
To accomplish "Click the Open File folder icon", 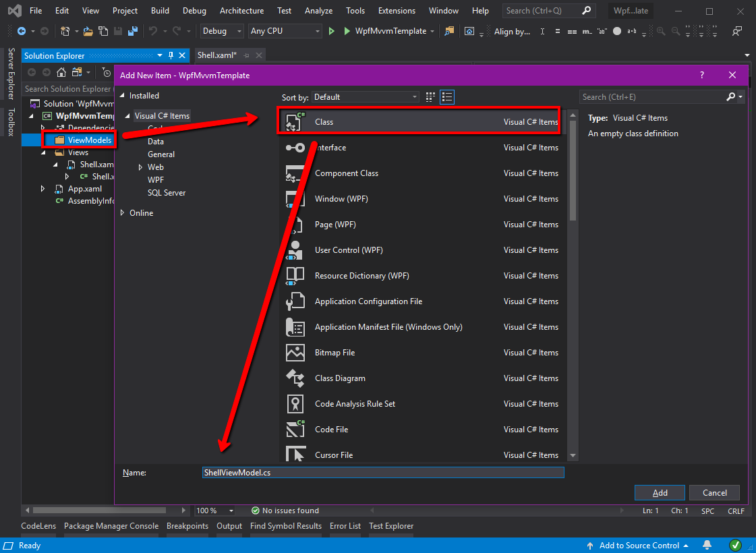I will [x=88, y=31].
